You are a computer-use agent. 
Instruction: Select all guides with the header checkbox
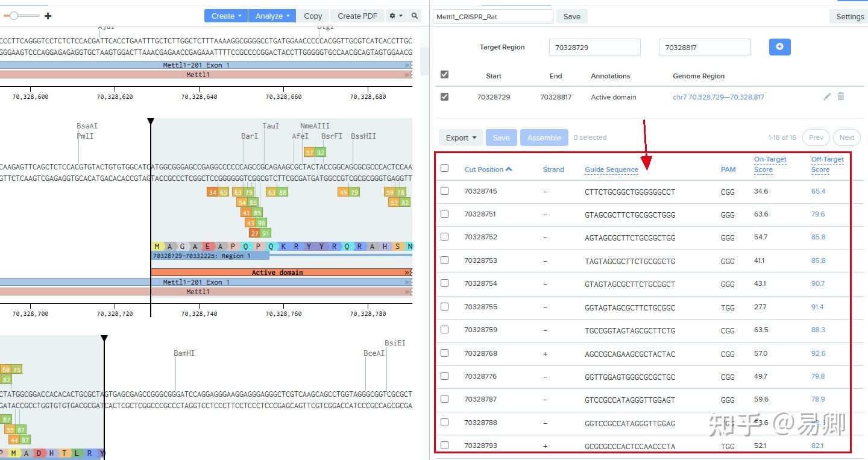pyautogui.click(x=444, y=168)
